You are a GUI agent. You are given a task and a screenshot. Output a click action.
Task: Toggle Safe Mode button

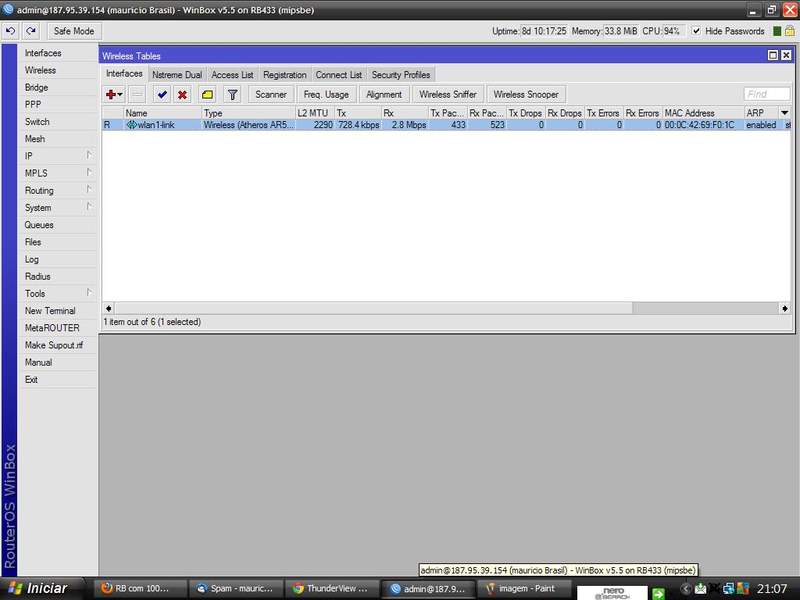tap(74, 31)
